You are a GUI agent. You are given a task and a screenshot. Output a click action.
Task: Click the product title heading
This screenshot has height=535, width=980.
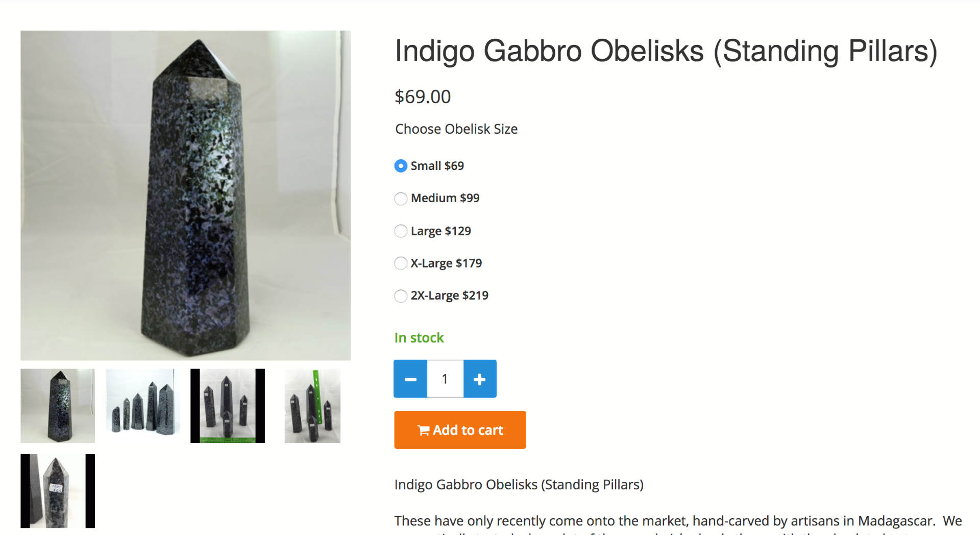pyautogui.click(x=666, y=51)
